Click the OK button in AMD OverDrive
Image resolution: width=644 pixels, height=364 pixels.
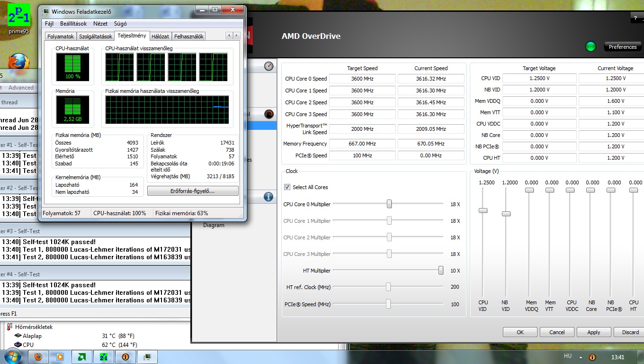[520, 332]
